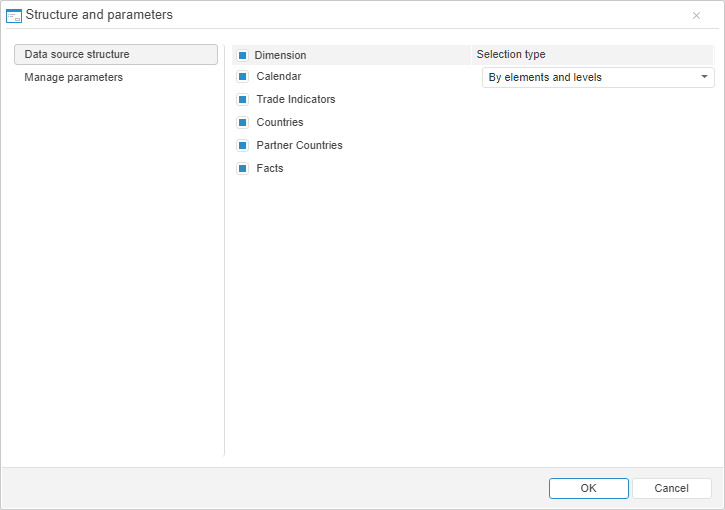Select the Countries row label

click(280, 122)
